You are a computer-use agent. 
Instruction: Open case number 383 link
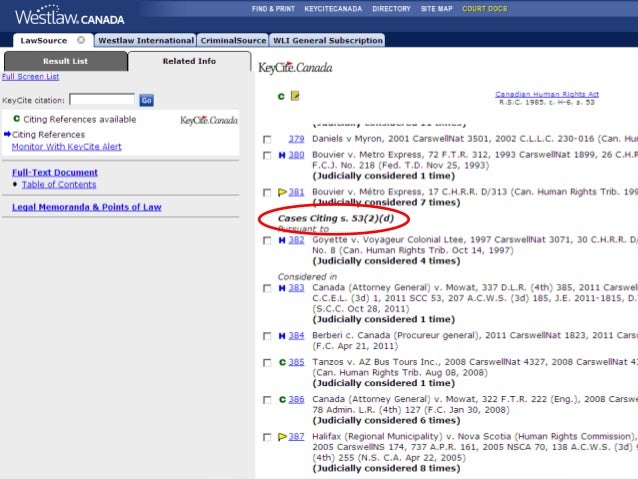coord(296,288)
